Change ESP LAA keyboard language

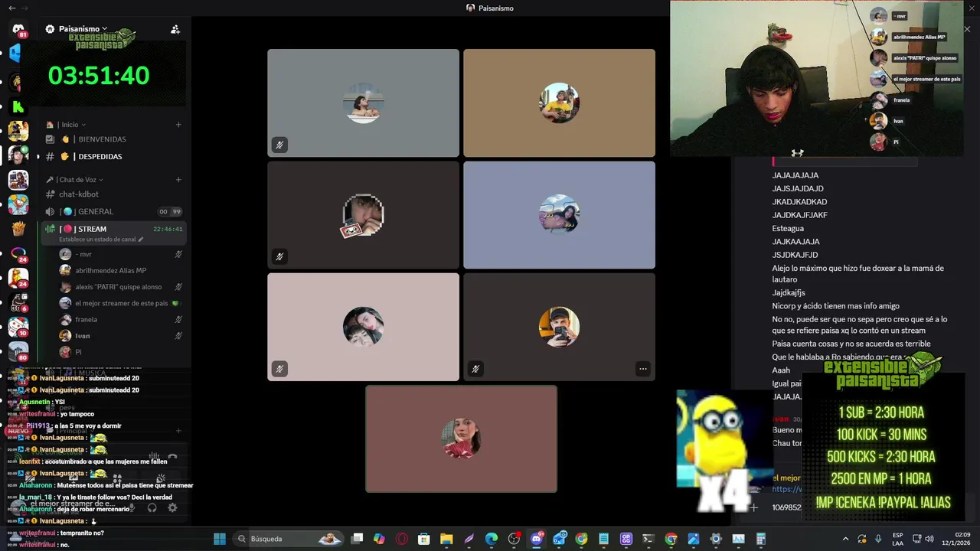897,539
